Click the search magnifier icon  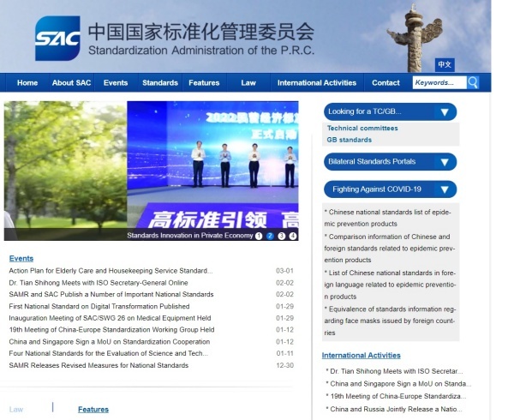pos(473,82)
